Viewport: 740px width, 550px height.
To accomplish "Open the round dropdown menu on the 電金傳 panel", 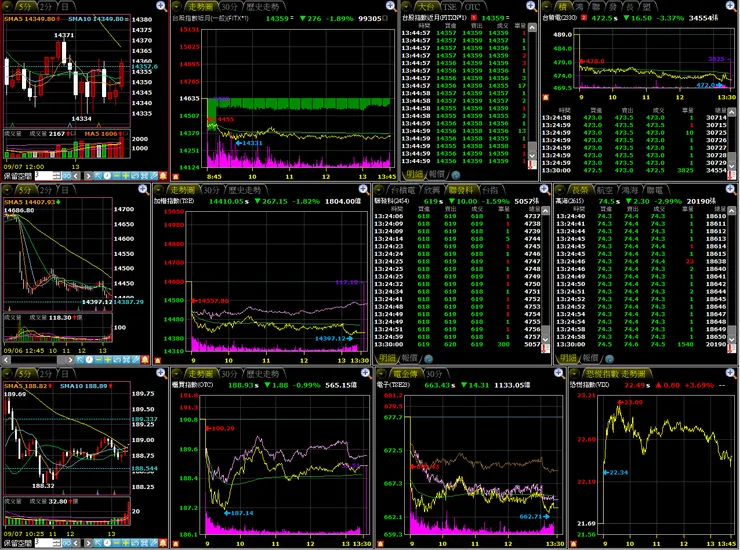I will click(383, 373).
